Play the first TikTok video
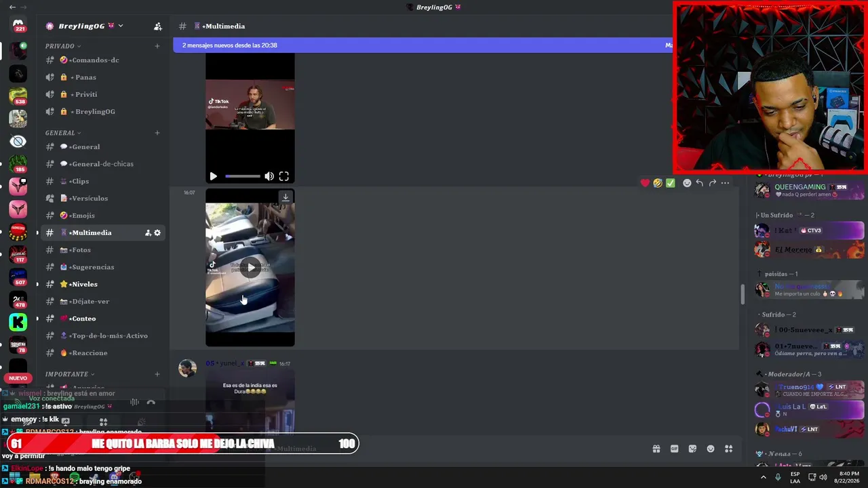The height and width of the screenshot is (488, 868). (214, 176)
